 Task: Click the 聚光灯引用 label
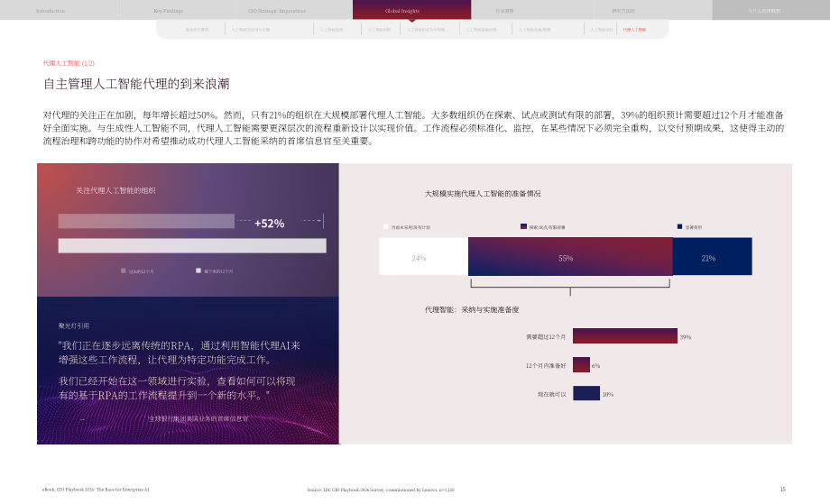click(x=74, y=325)
